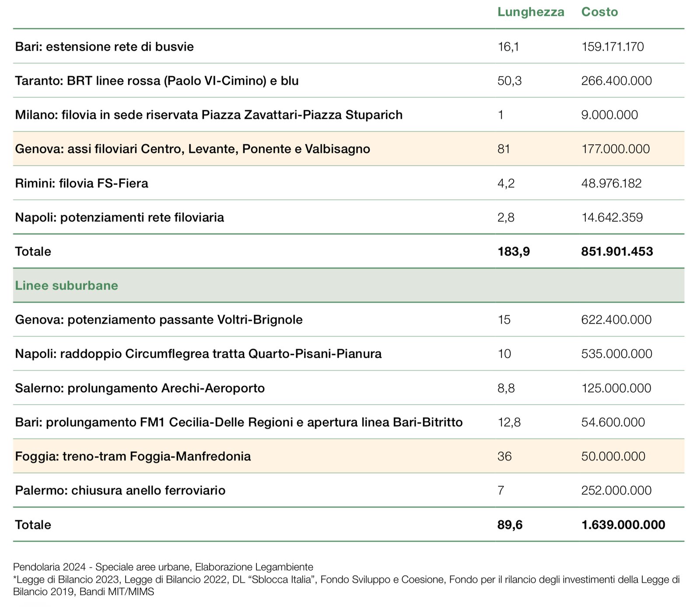The image size is (700, 607).
Task: Select the Milano filovia Piazza Zavattari row
Action: tap(208, 115)
